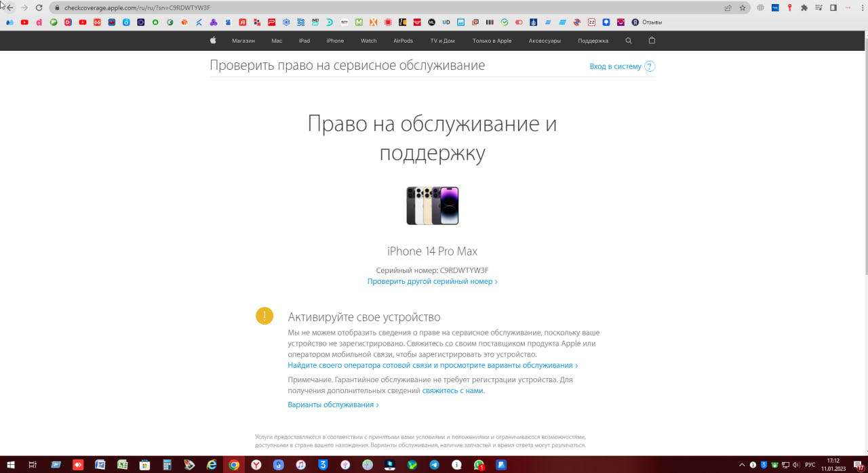Bookmark this page with the star icon
The height and width of the screenshot is (473, 868).
(743, 7)
